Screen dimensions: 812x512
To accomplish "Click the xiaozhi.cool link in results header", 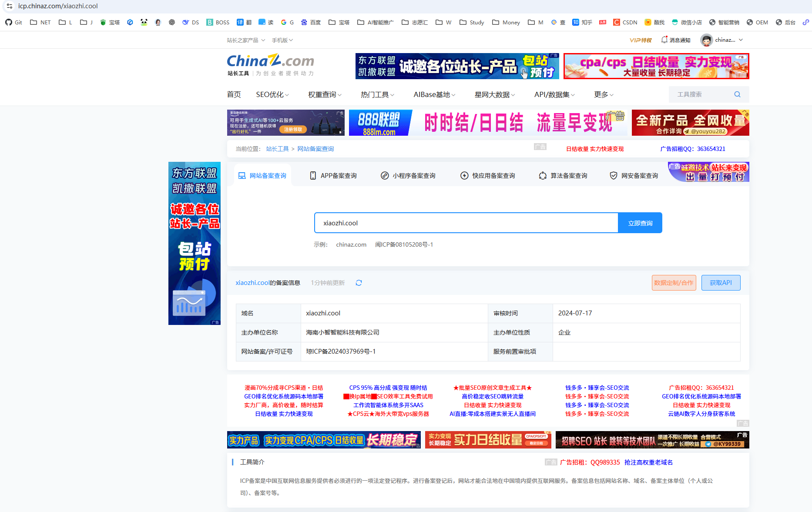I will pos(252,283).
